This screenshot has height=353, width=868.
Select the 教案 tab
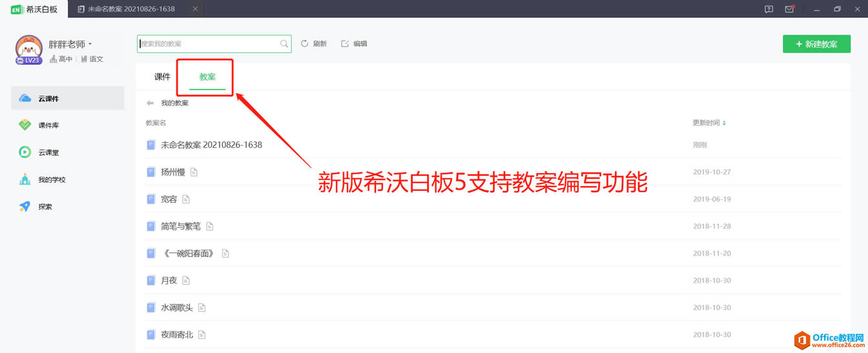[x=207, y=77]
